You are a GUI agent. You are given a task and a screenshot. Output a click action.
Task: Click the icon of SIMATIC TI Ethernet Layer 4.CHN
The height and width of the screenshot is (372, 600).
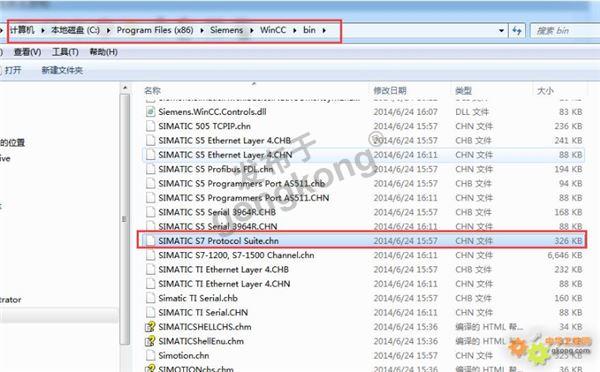151,284
